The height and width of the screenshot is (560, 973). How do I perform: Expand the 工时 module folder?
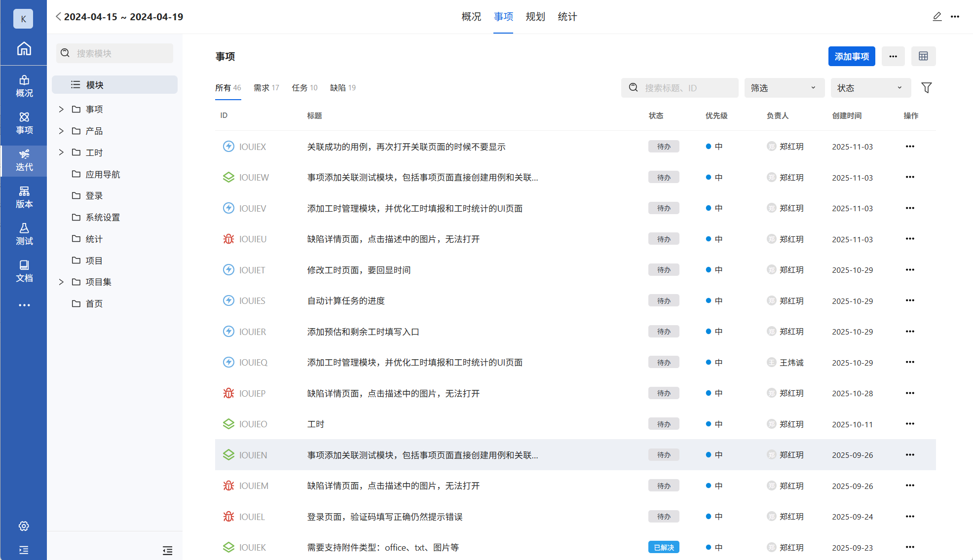click(61, 152)
